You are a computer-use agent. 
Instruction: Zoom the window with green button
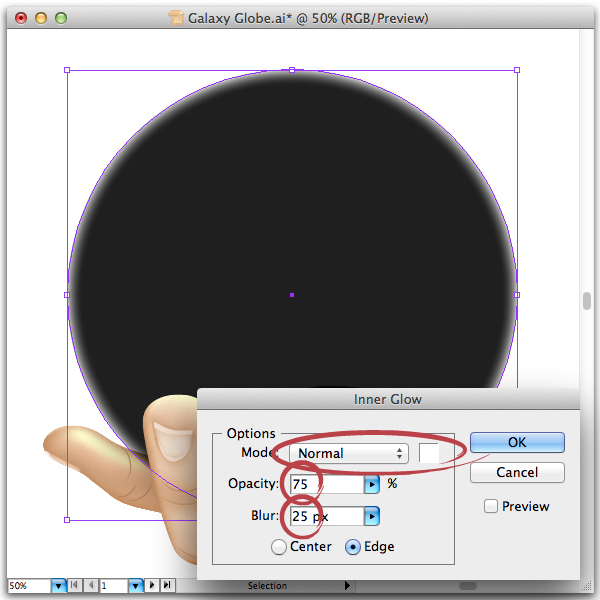coord(61,18)
